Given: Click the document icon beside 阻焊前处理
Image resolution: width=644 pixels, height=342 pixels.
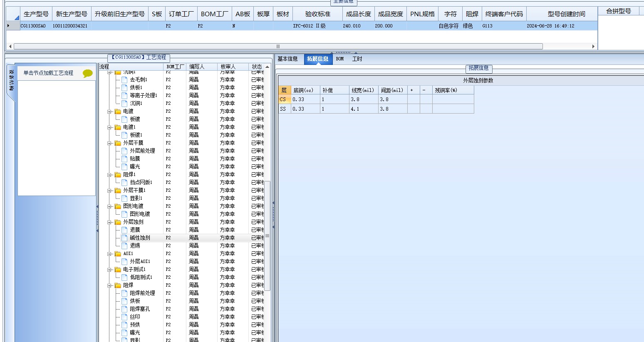Looking at the screenshot, I should [124, 293].
